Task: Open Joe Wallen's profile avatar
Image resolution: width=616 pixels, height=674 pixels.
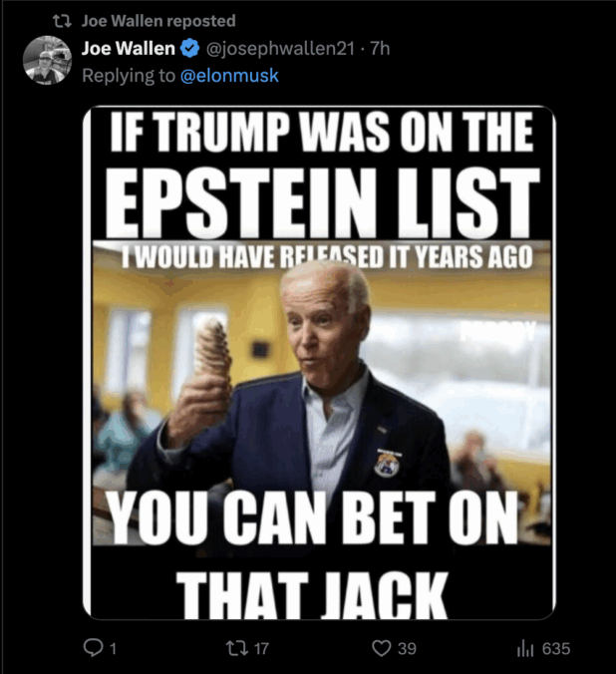Action: pyautogui.click(x=47, y=60)
